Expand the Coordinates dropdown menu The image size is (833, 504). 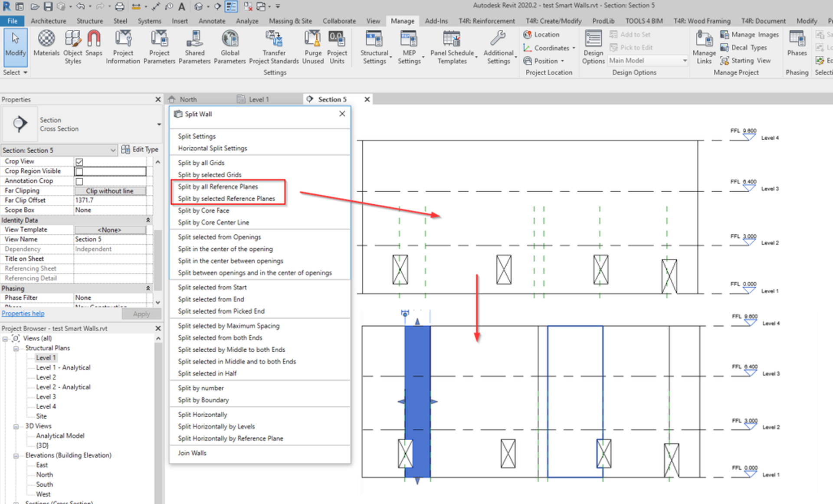click(574, 48)
